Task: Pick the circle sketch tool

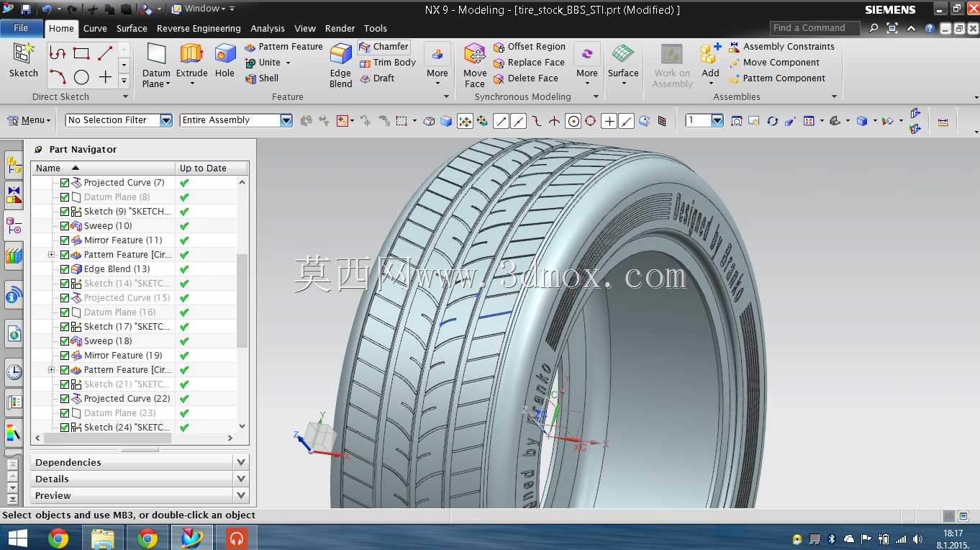Action: tap(81, 77)
